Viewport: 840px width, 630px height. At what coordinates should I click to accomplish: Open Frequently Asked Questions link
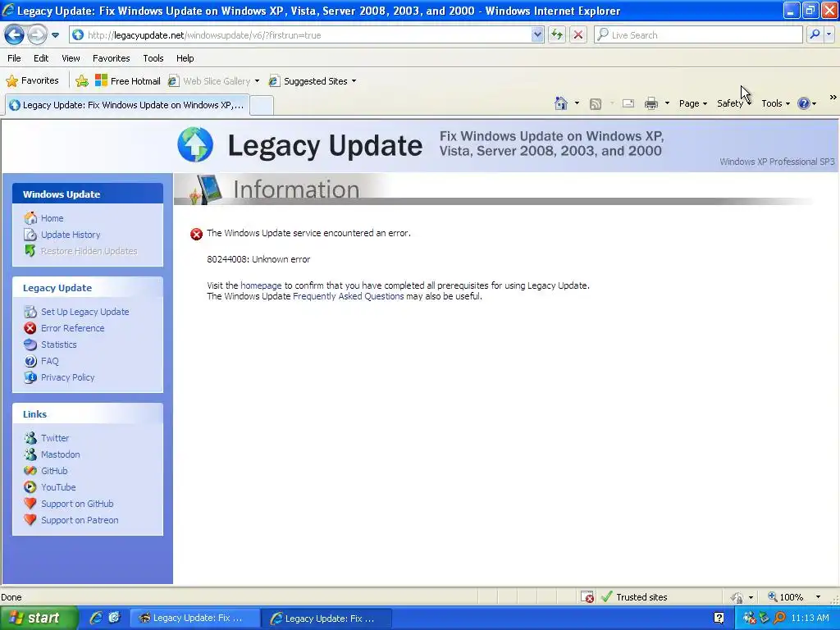348,296
